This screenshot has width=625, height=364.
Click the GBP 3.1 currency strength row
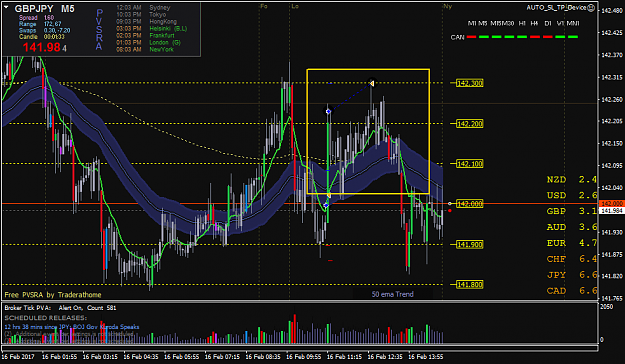pyautogui.click(x=572, y=211)
